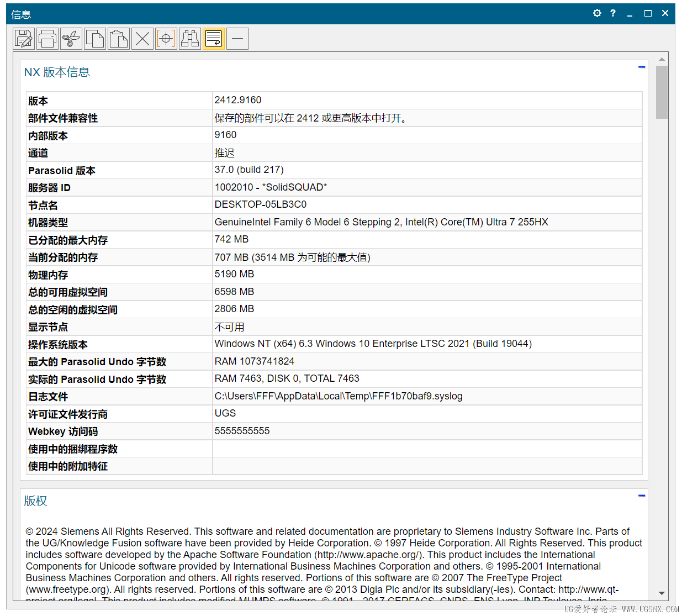Select RAM 7463, DISK 0, TOTAL 7463

click(x=287, y=378)
